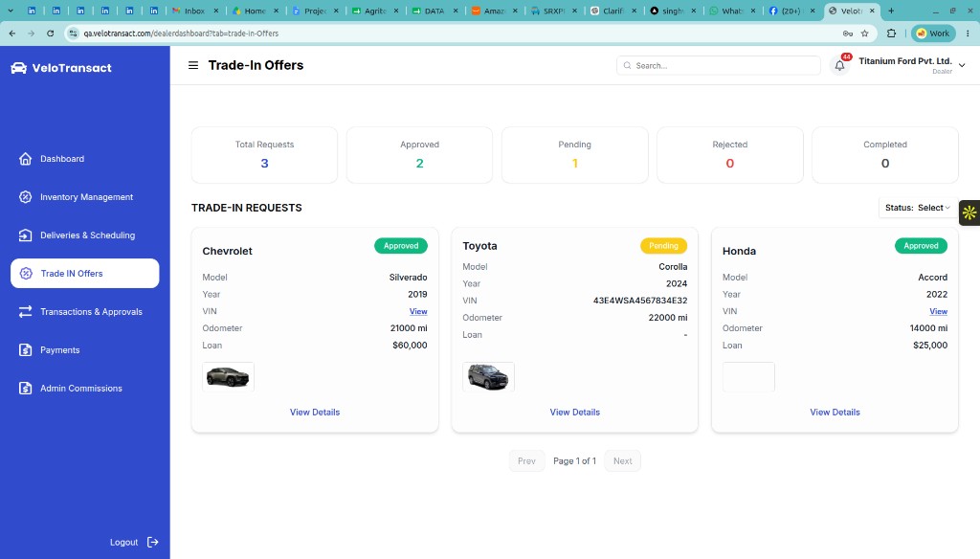Click the Logout exit icon
Viewport: 980px width, 559px height.
tap(152, 542)
